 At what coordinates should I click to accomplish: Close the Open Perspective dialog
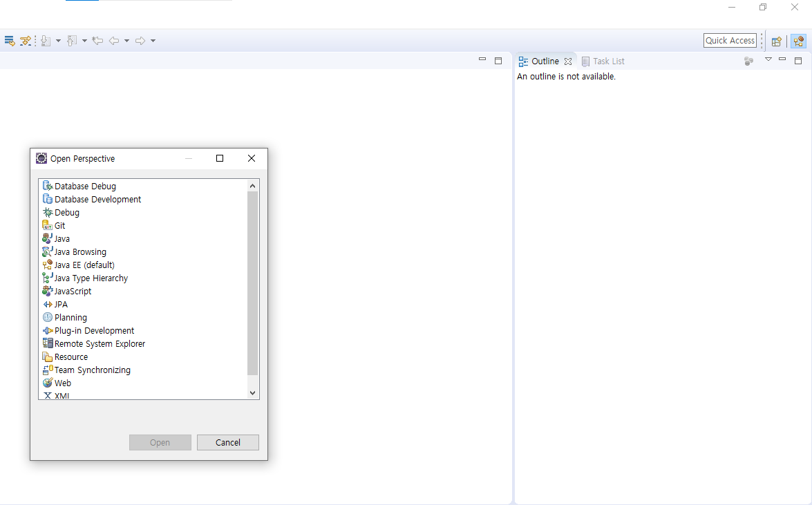tap(252, 158)
